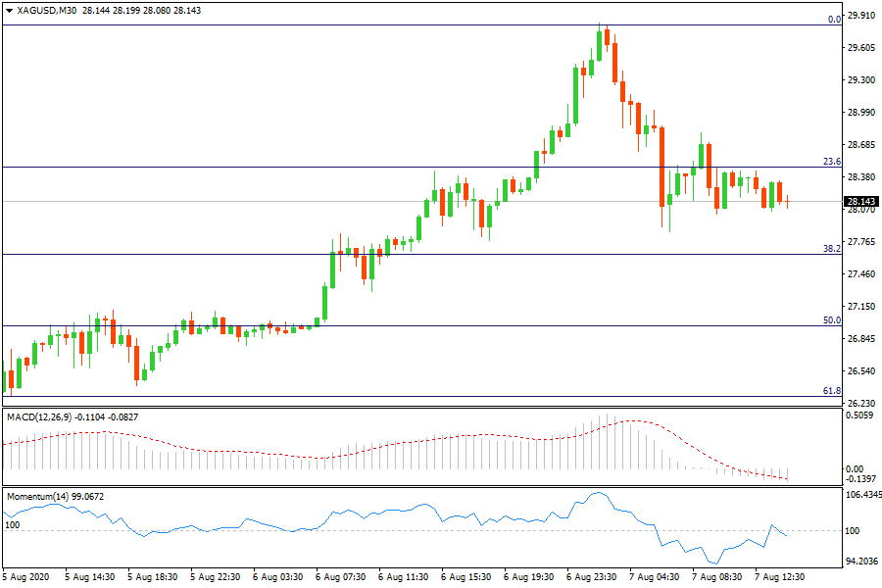
Task: Select the 23.6 Fibonacci level label
Action: click(832, 161)
